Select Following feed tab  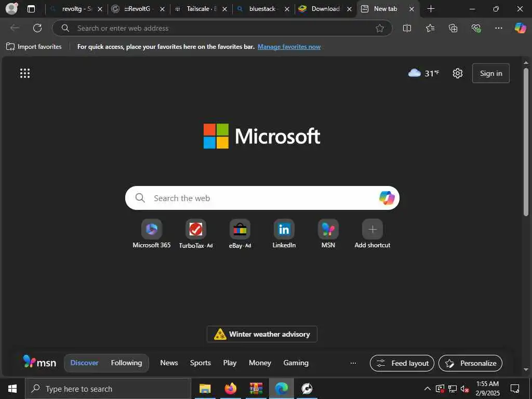point(126,363)
